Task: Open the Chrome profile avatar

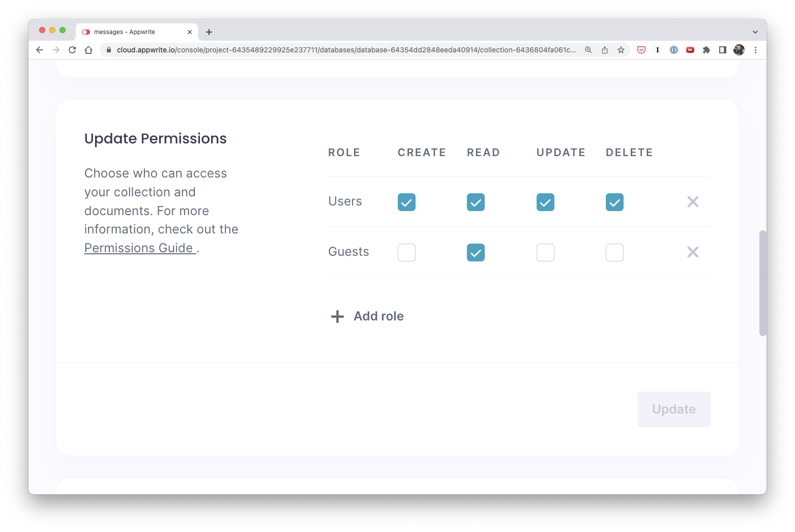Action: click(739, 50)
